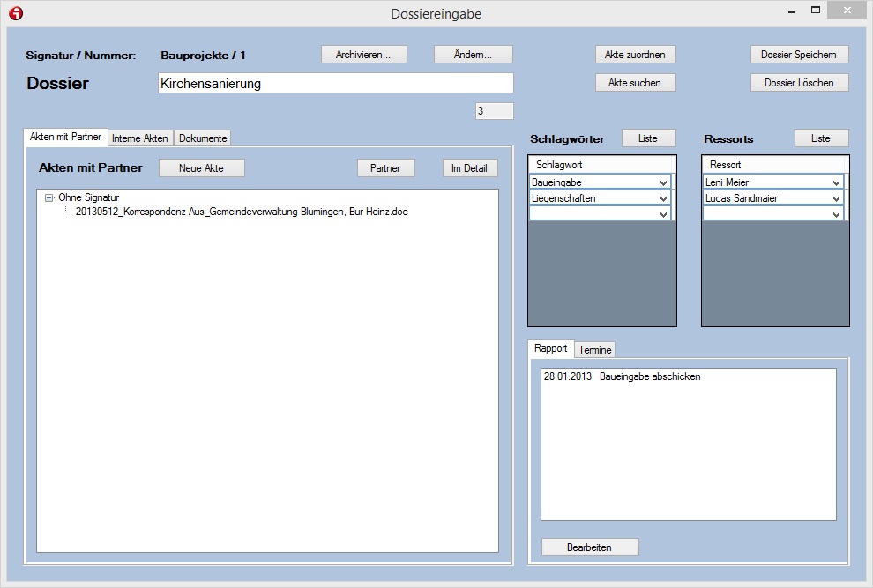Click Bearbeiten below the Rapport list
Screen dimensions: 873x588
coord(589,547)
